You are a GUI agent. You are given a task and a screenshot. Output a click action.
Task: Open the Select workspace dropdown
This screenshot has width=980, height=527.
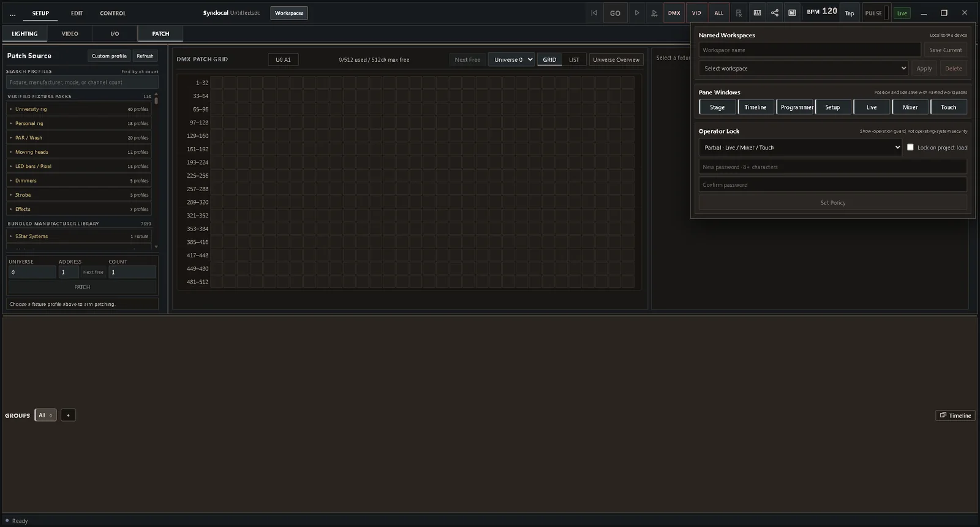[803, 69]
